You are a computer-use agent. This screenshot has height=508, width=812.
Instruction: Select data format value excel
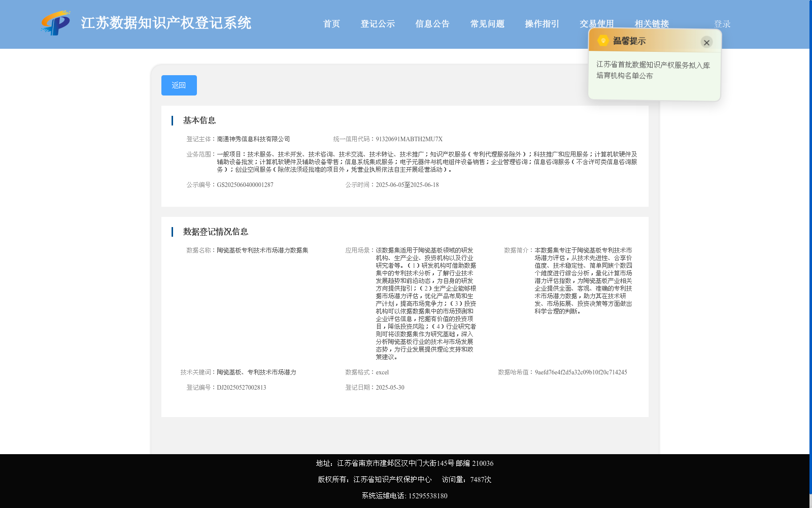[382, 372]
